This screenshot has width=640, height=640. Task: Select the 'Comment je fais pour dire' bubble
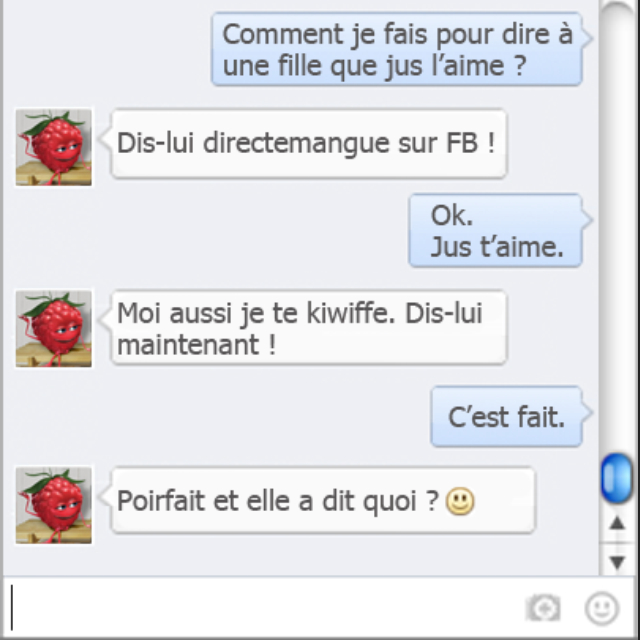[397, 49]
